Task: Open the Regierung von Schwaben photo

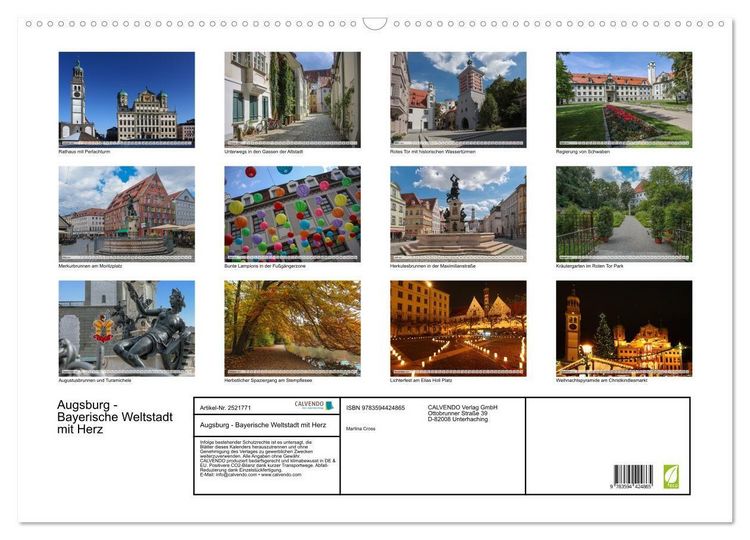Action: pyautogui.click(x=624, y=99)
